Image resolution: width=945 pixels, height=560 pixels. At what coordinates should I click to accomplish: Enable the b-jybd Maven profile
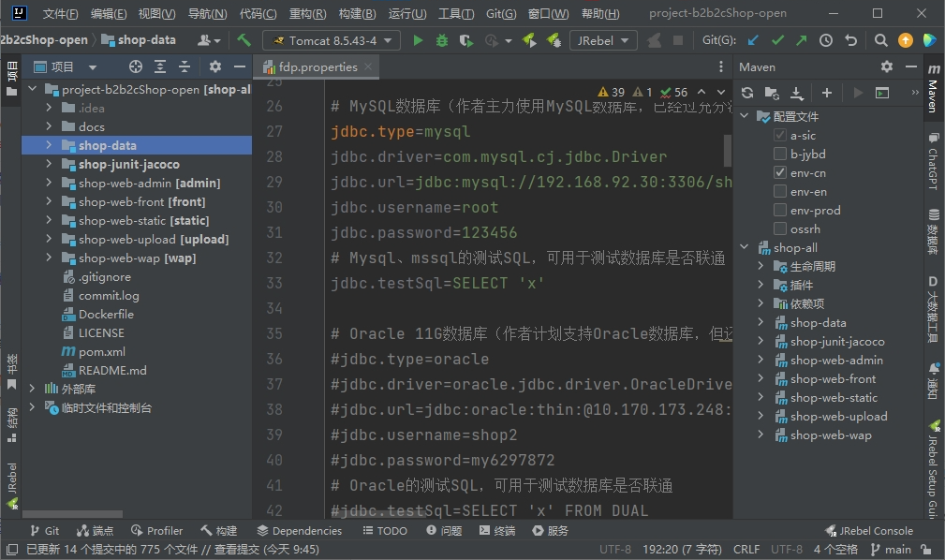tap(780, 154)
